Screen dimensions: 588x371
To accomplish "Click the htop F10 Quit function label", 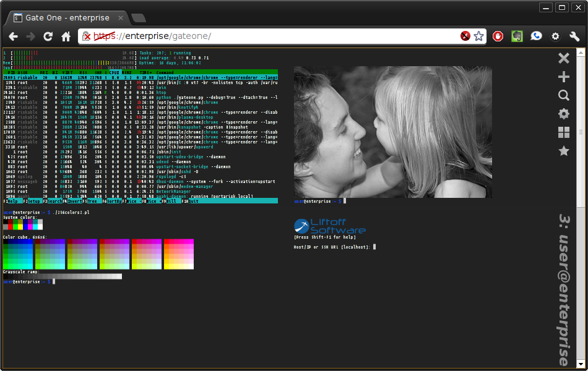I will tap(191, 201).
